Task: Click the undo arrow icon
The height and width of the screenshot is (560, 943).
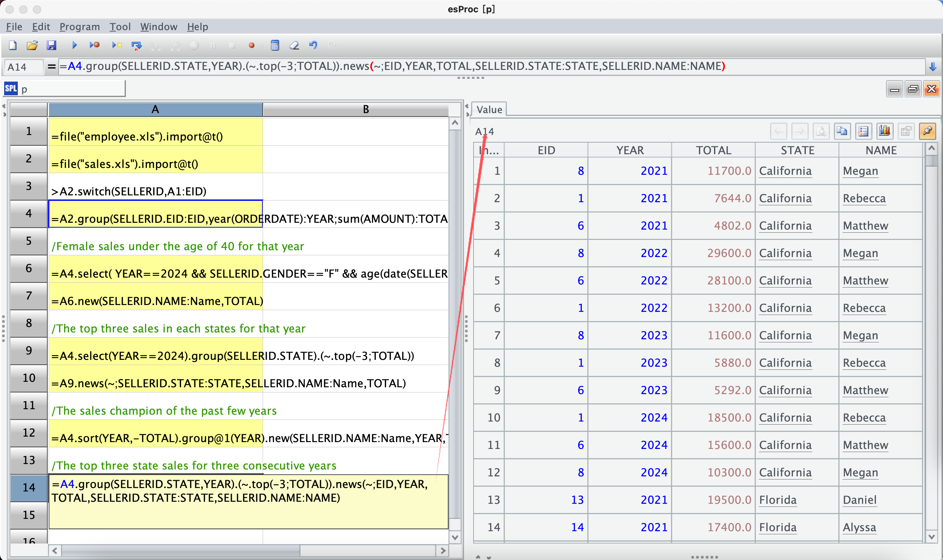Action: coord(313,45)
